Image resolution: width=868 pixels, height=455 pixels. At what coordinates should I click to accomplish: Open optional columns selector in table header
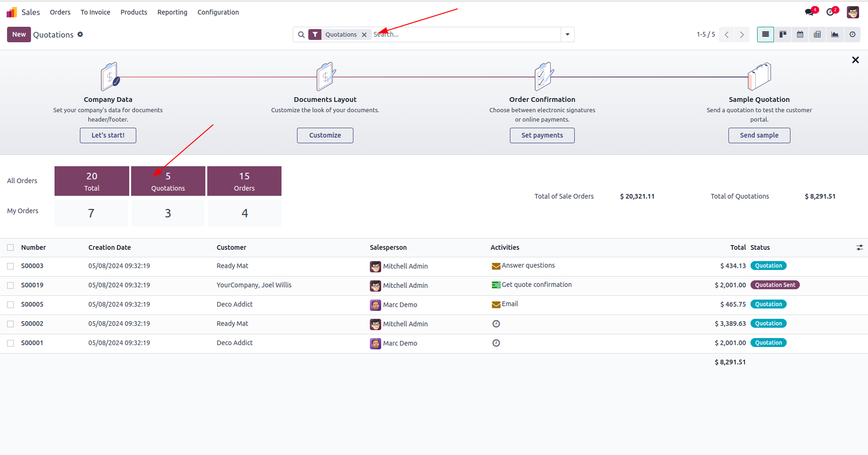click(x=860, y=247)
